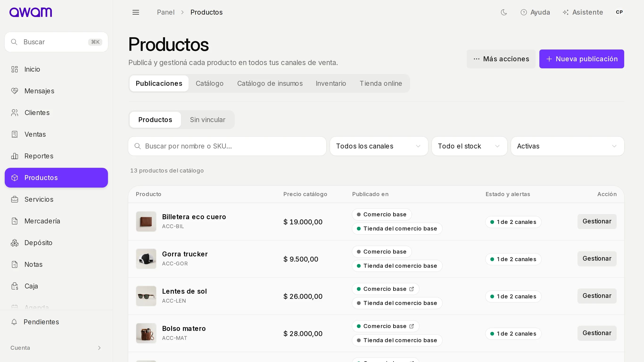This screenshot has height=362, width=644.
Task: Switch to the Publicaciones tab
Action: pos(159,83)
